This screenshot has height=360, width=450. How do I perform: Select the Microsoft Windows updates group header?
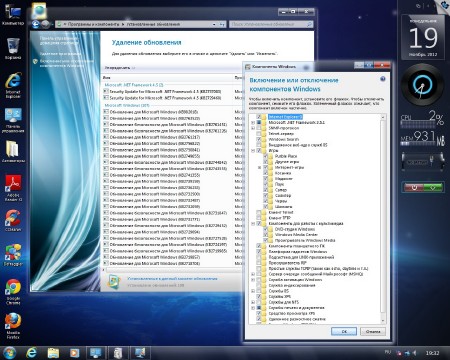(x=127, y=105)
